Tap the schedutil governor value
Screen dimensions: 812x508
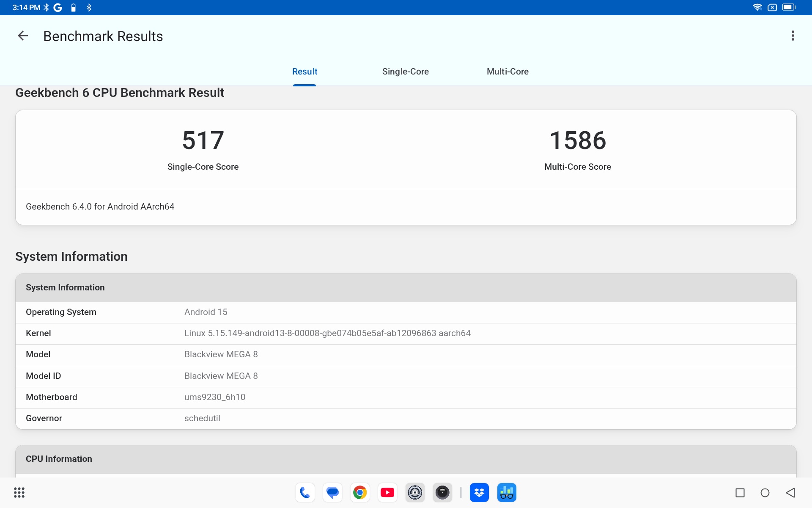pos(202,418)
